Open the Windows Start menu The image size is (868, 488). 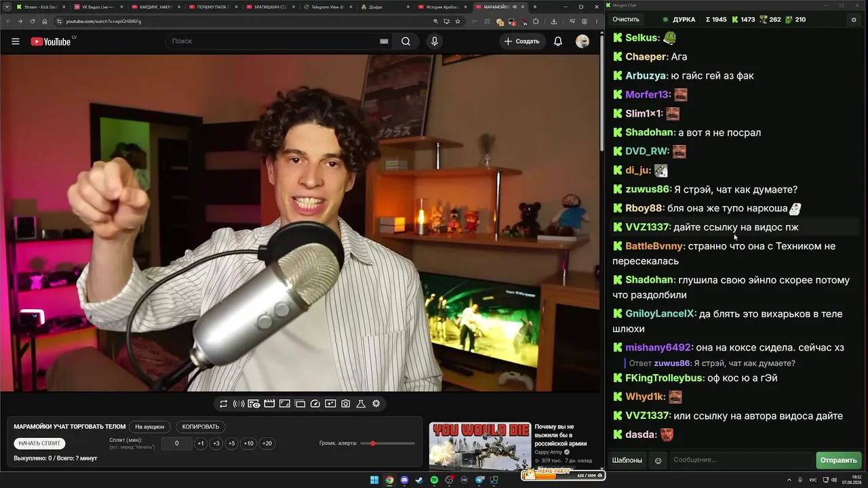point(374,480)
